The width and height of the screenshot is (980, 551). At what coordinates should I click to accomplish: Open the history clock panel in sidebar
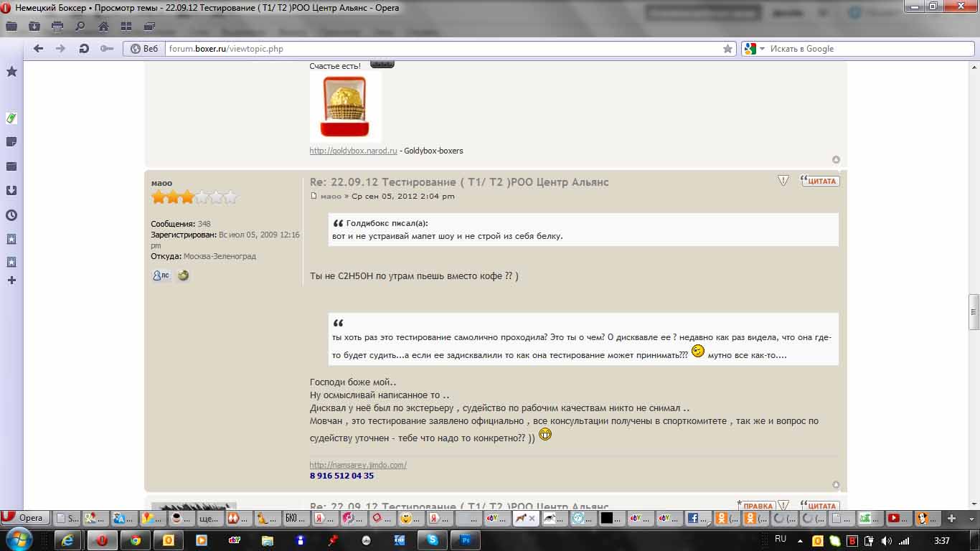point(11,215)
